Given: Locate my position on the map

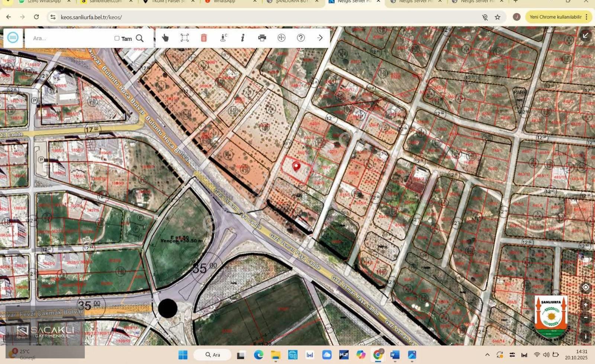Looking at the screenshot, I should click(585, 287).
